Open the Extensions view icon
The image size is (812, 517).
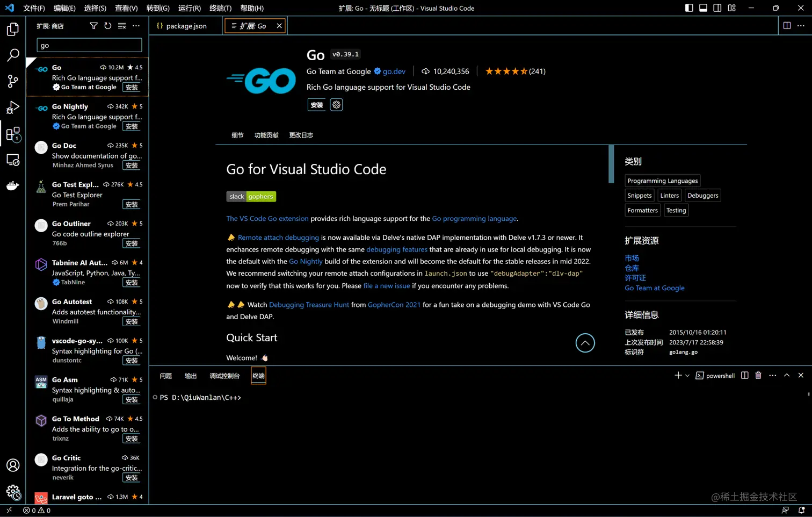13,134
